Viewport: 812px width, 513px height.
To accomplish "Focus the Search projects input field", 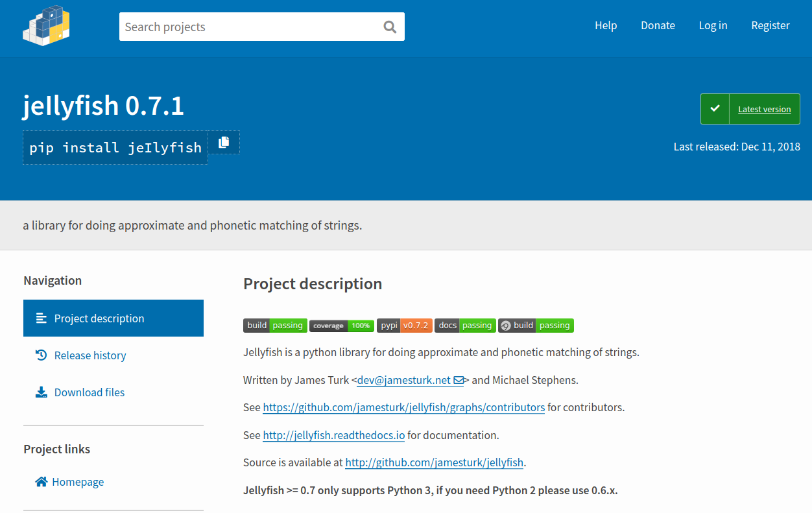I will pos(250,27).
